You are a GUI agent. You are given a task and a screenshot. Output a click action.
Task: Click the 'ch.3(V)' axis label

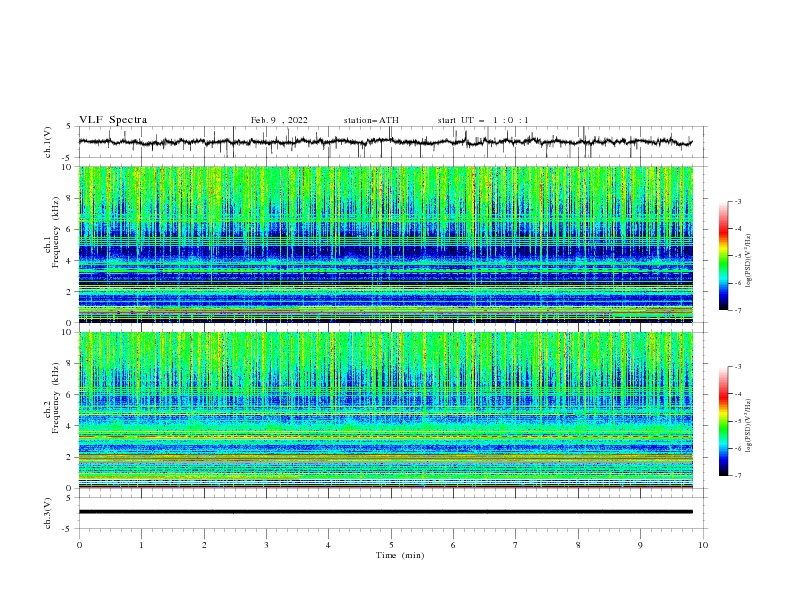[x=48, y=513]
